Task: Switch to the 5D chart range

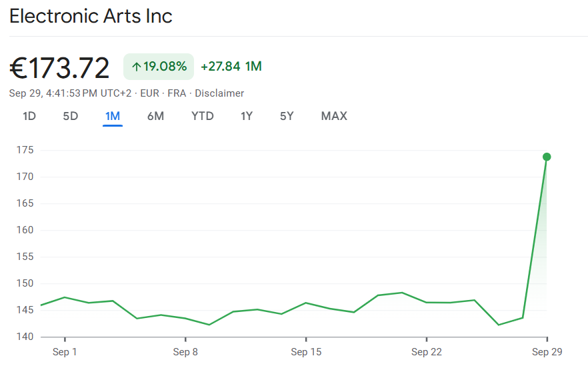Action: (71, 116)
